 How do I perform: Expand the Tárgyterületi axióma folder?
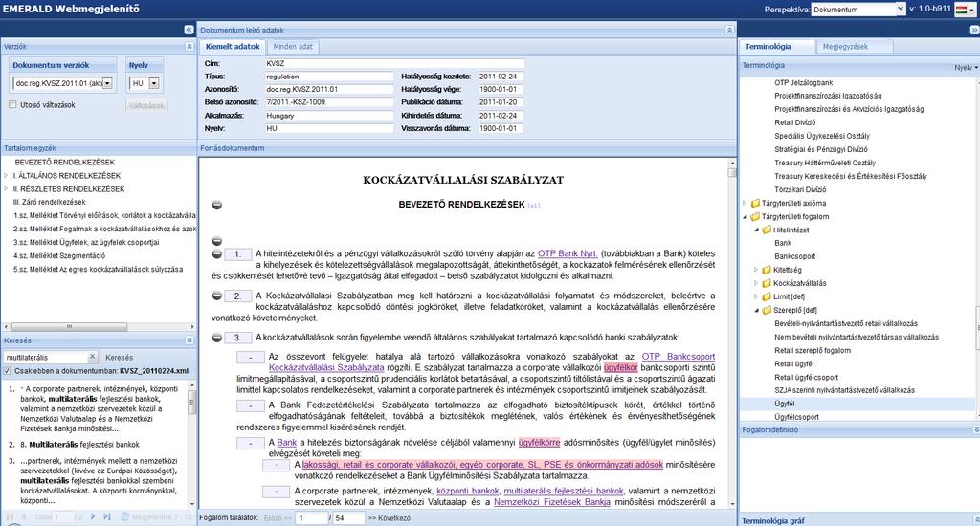[x=745, y=203]
